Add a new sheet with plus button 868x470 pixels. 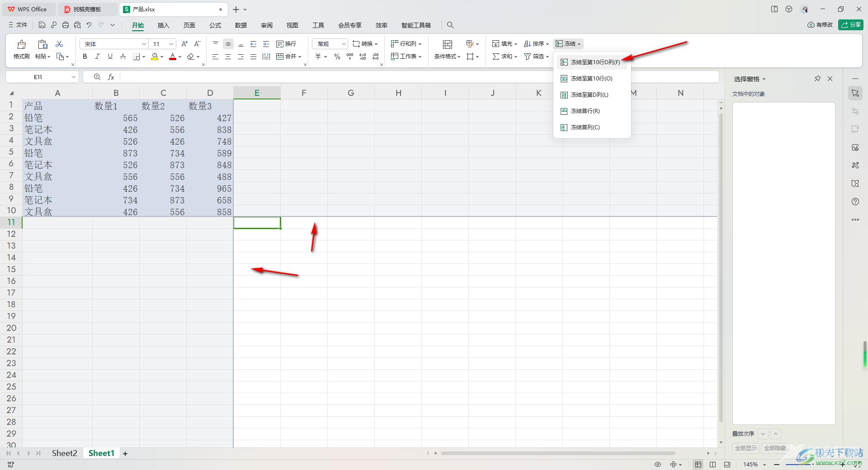125,453
